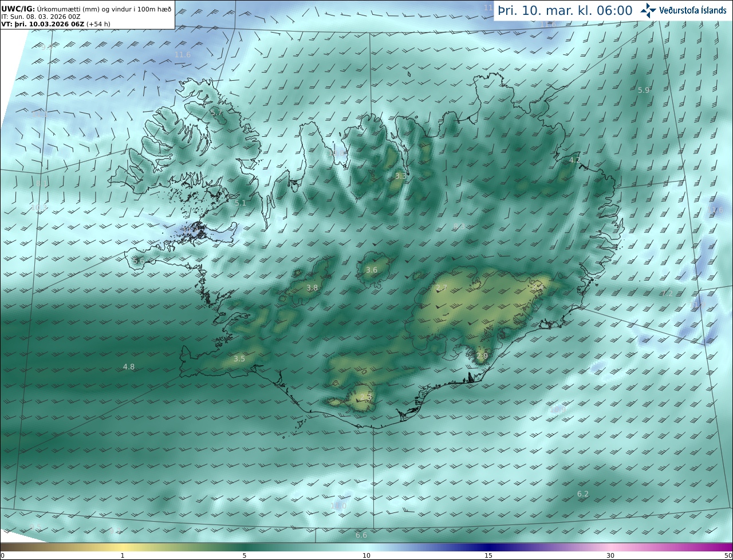
Task: Click the yellow colorbar segment above 1
Action: (123, 547)
